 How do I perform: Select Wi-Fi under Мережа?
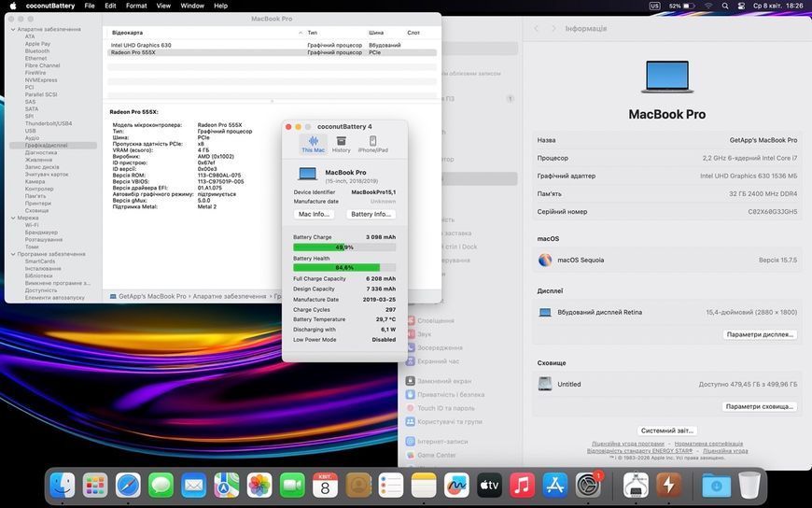coord(32,225)
